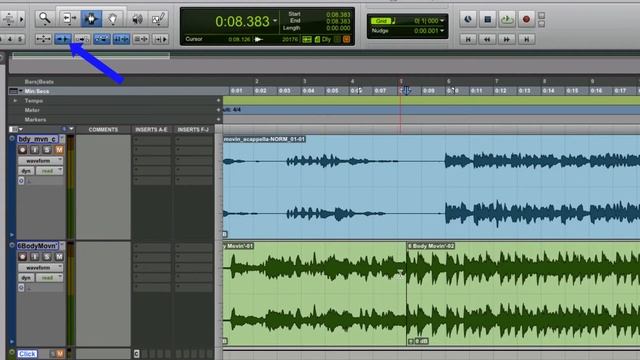This screenshot has height=360, width=640.
Task: Click the timeline playhead marker in ruler
Action: tap(405, 90)
